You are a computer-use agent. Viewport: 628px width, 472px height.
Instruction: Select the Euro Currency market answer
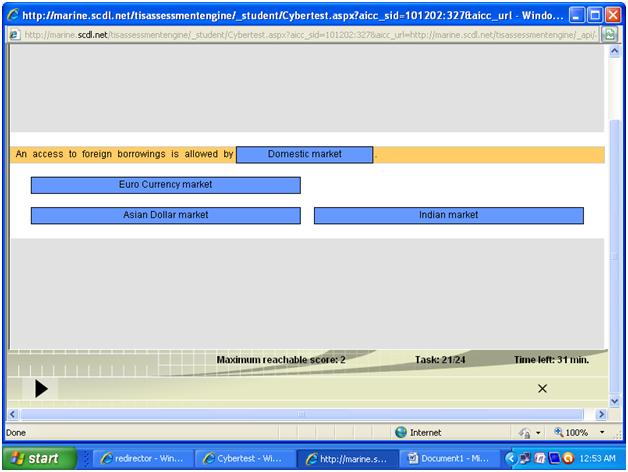(165, 185)
